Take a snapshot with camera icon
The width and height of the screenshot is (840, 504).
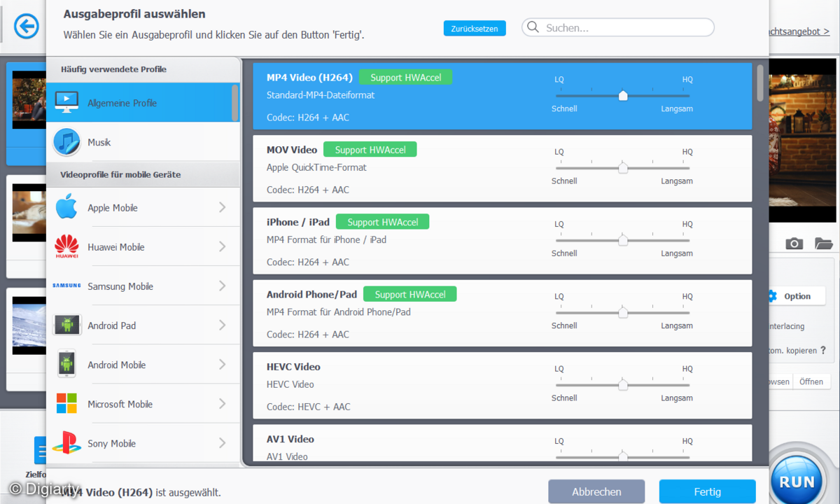(794, 244)
